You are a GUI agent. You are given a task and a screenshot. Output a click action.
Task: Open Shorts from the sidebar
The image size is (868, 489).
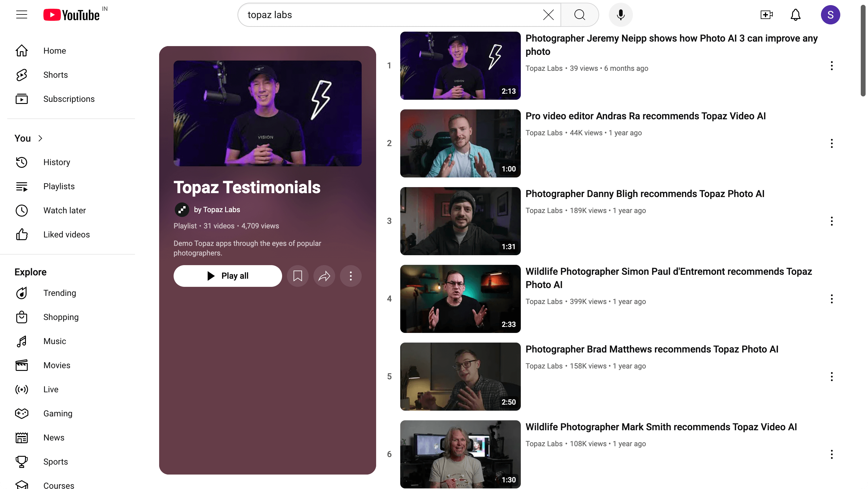tap(55, 75)
